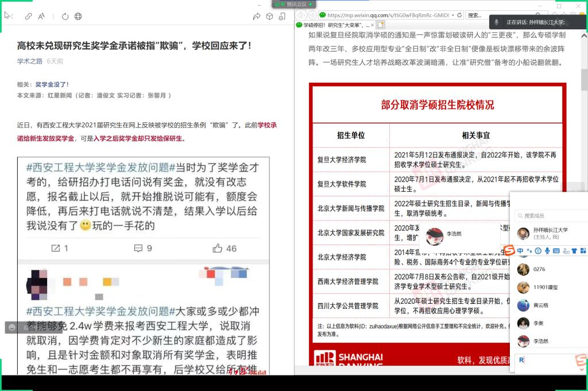The image size is (588, 391).
Task: Click the 搜索成员 search field
Action: [x=551, y=216]
